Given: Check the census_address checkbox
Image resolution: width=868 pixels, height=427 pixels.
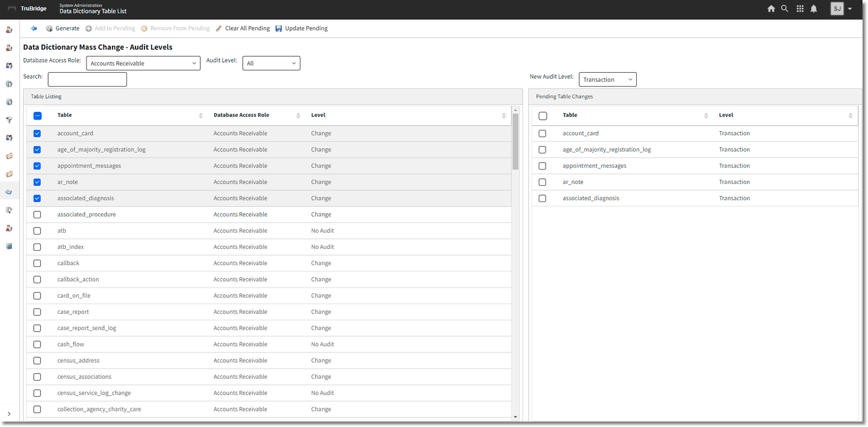Looking at the screenshot, I should pyautogui.click(x=37, y=361).
